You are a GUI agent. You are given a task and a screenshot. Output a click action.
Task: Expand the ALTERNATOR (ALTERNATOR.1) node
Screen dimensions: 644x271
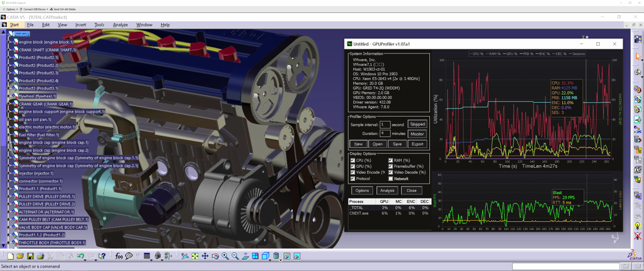(x=9, y=212)
